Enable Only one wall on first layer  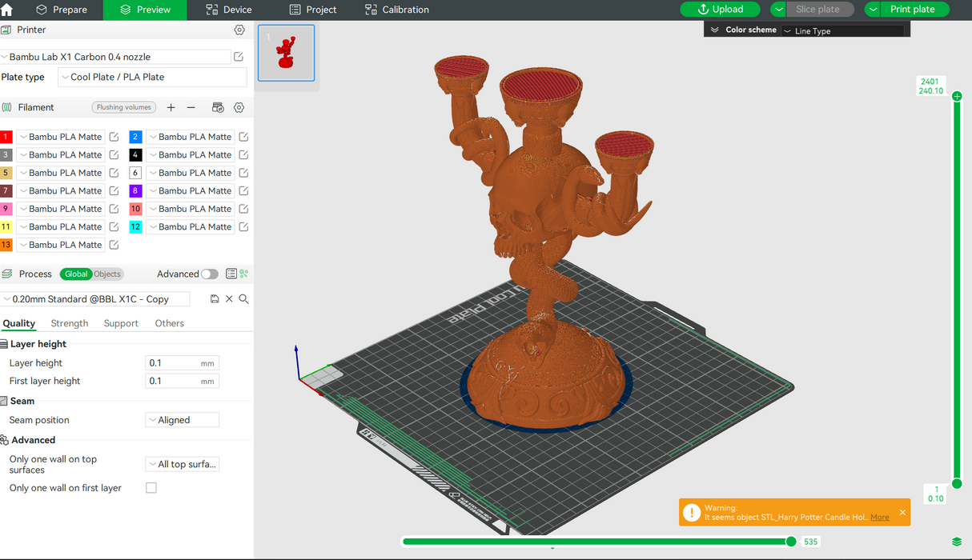point(151,488)
